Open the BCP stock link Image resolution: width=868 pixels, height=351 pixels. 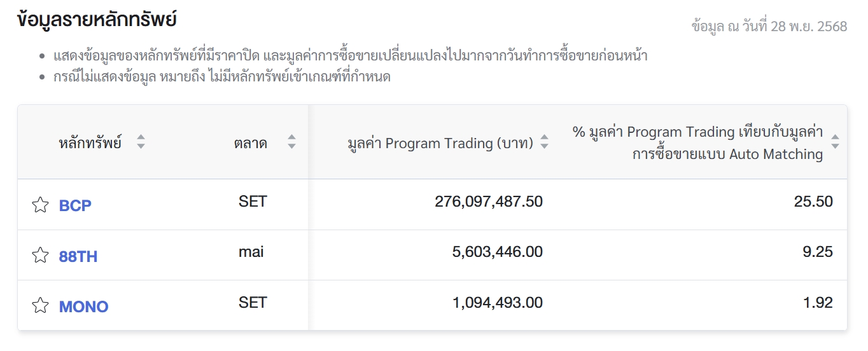point(75,205)
